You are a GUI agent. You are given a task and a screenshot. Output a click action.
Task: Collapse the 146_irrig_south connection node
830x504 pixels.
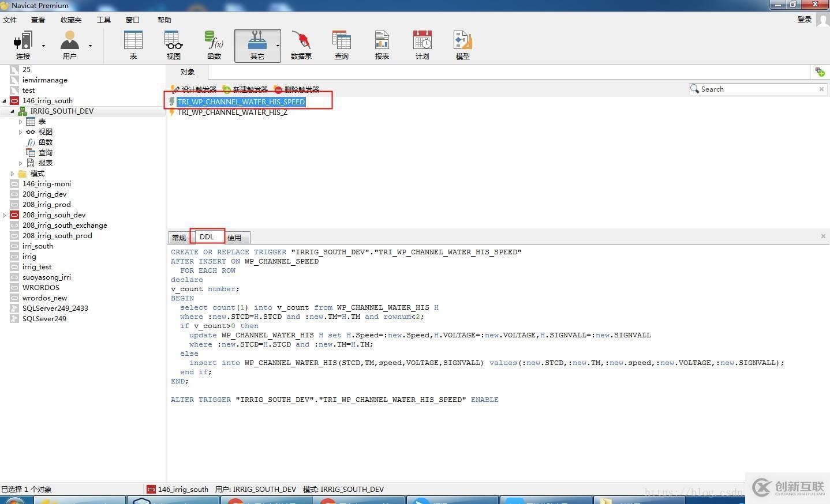point(5,101)
